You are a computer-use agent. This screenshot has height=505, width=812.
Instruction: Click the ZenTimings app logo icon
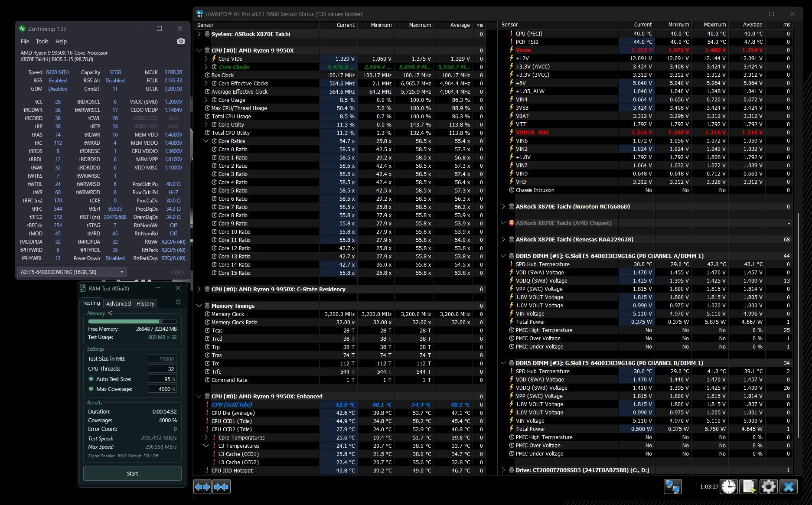click(x=22, y=29)
